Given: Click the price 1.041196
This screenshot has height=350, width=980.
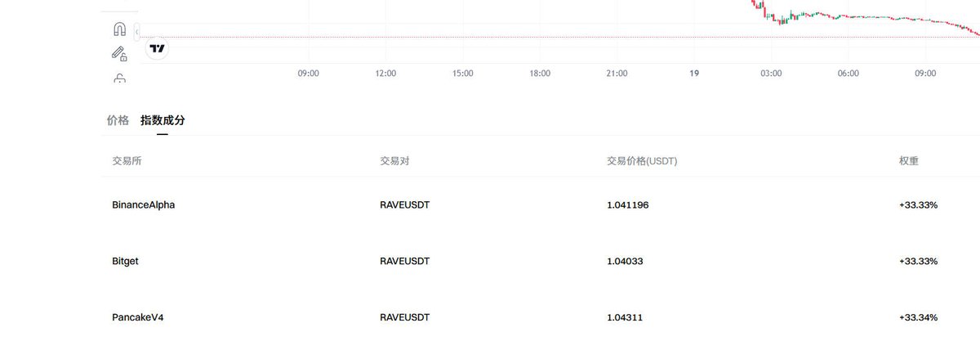Looking at the screenshot, I should pos(628,205).
